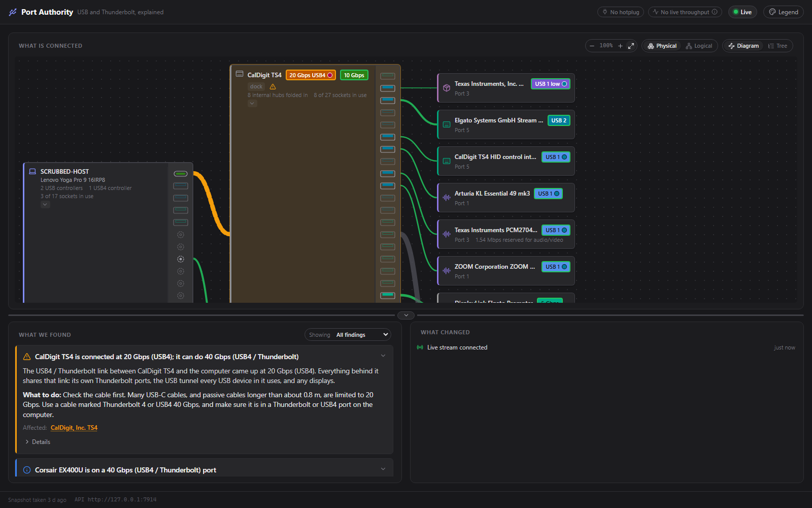Click the host's active green USB-C socket
Screen dimensions: 812x508
click(181, 174)
